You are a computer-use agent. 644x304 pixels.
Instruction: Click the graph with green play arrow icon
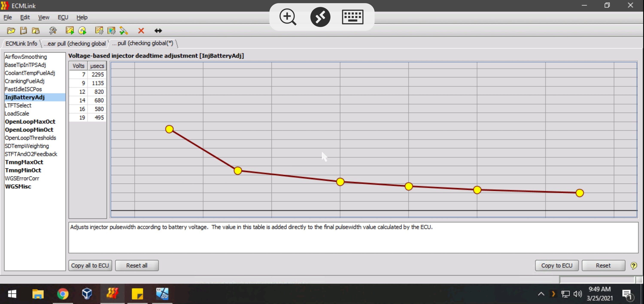(70, 31)
